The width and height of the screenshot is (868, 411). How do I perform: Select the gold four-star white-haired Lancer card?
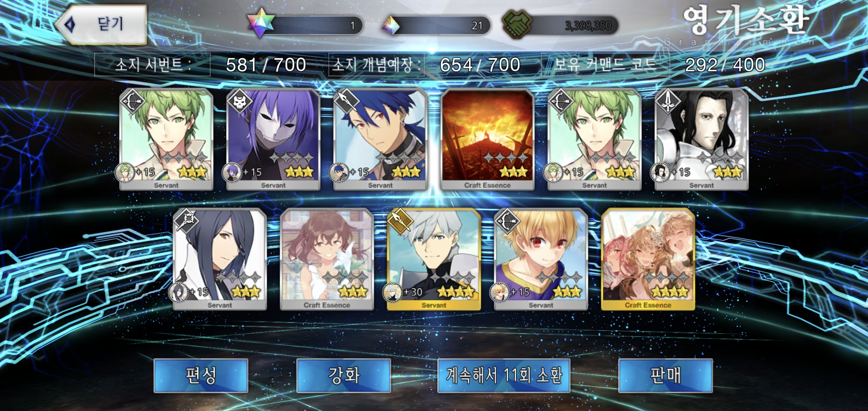[x=434, y=259]
